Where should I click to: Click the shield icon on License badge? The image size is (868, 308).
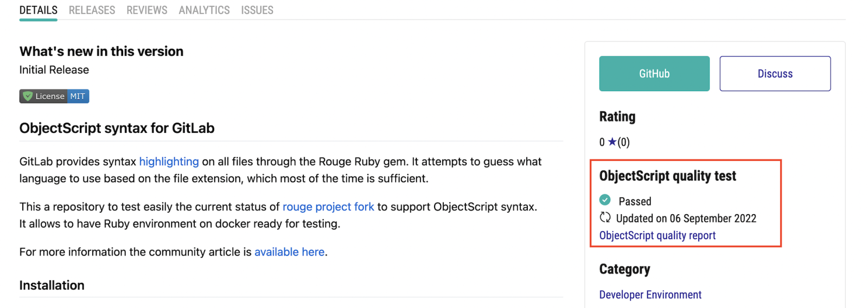click(x=28, y=97)
